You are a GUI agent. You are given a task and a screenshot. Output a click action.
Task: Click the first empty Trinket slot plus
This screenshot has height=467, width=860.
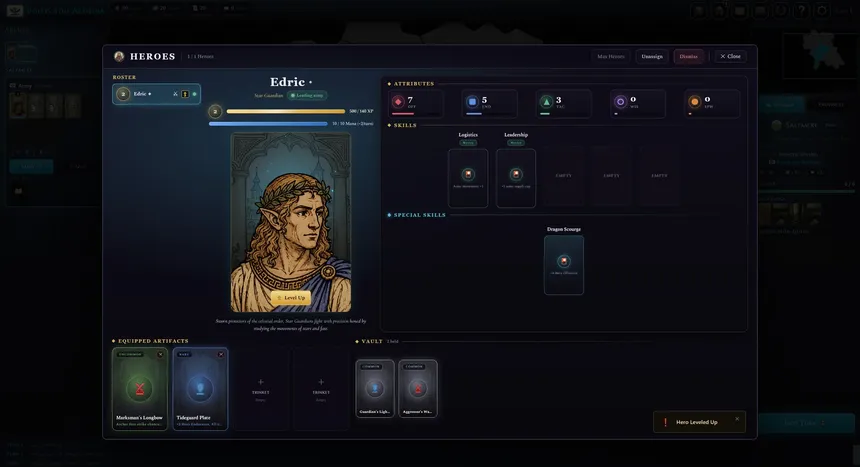coord(261,381)
